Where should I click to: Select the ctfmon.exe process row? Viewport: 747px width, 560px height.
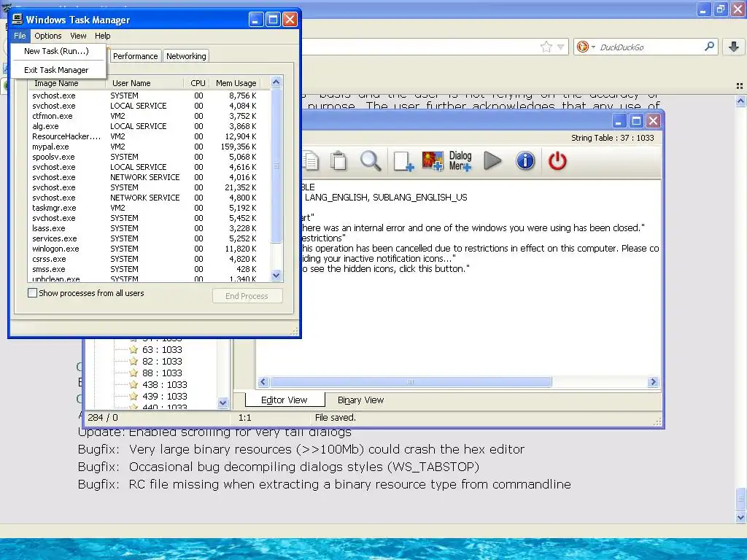(x=145, y=116)
